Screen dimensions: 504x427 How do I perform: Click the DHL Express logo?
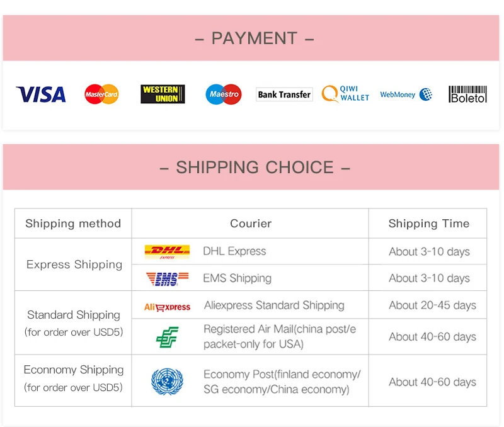167,251
